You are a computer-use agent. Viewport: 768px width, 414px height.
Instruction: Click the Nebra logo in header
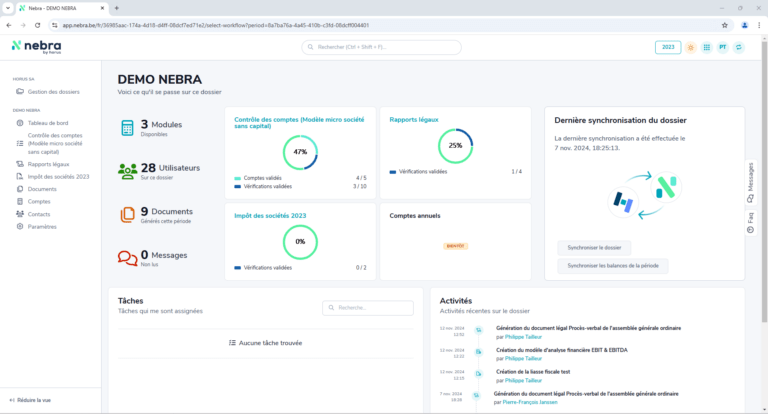pos(37,47)
